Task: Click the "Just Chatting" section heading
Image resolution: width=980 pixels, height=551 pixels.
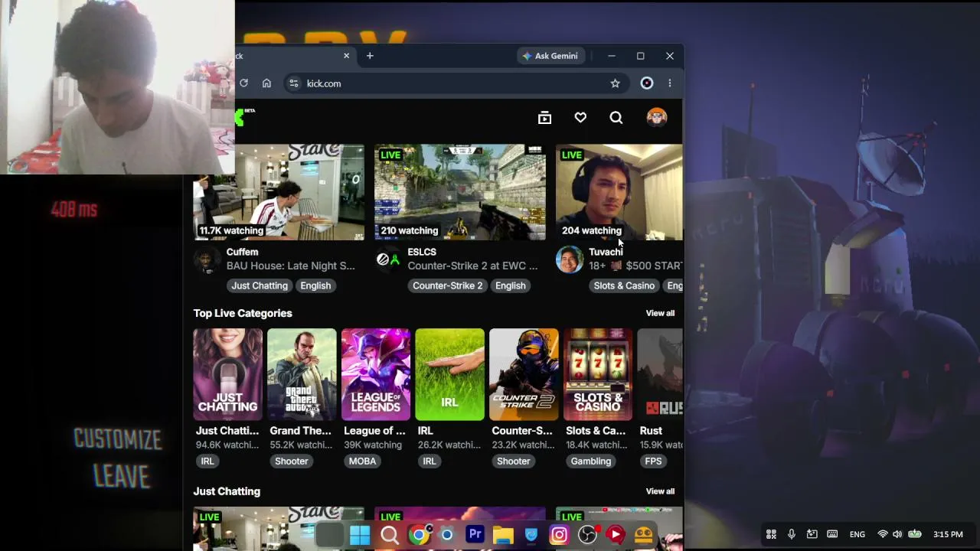Action: tap(227, 491)
